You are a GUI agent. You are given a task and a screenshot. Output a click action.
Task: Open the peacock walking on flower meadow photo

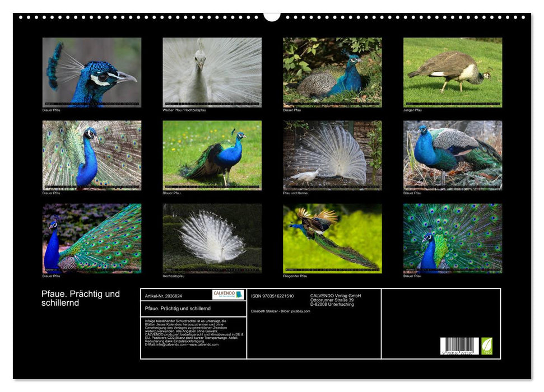pyautogui.click(x=212, y=155)
